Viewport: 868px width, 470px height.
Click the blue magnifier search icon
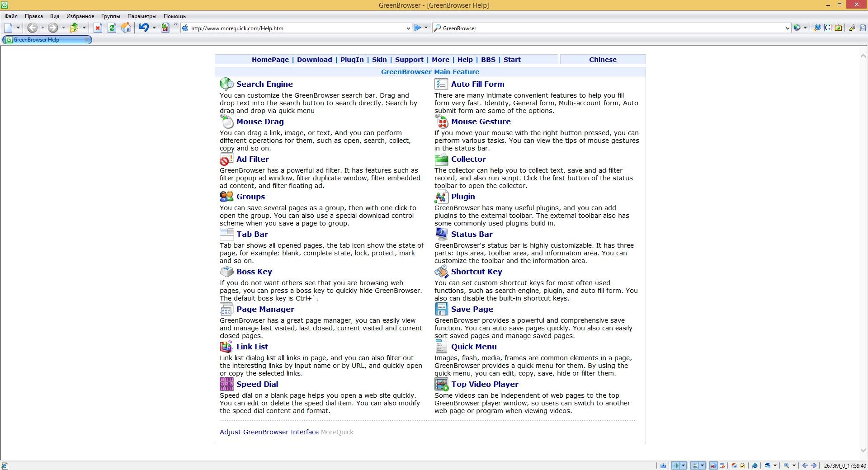817,28
